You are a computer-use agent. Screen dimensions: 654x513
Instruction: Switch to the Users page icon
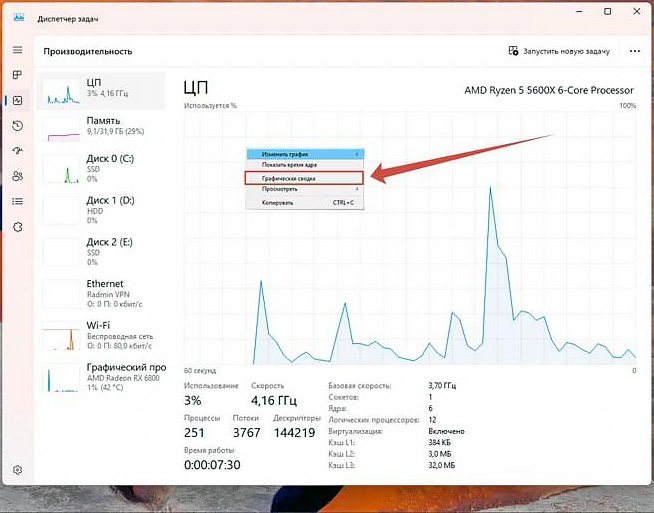tap(17, 176)
